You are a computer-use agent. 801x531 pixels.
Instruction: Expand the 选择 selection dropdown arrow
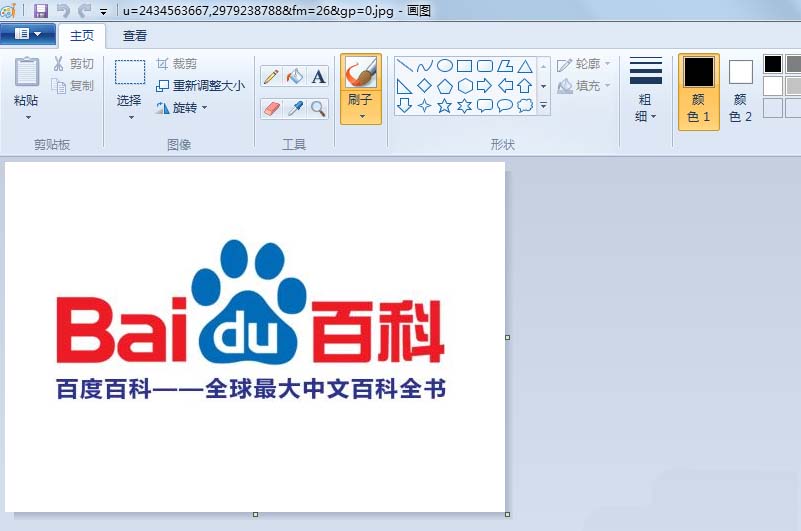pos(131,118)
